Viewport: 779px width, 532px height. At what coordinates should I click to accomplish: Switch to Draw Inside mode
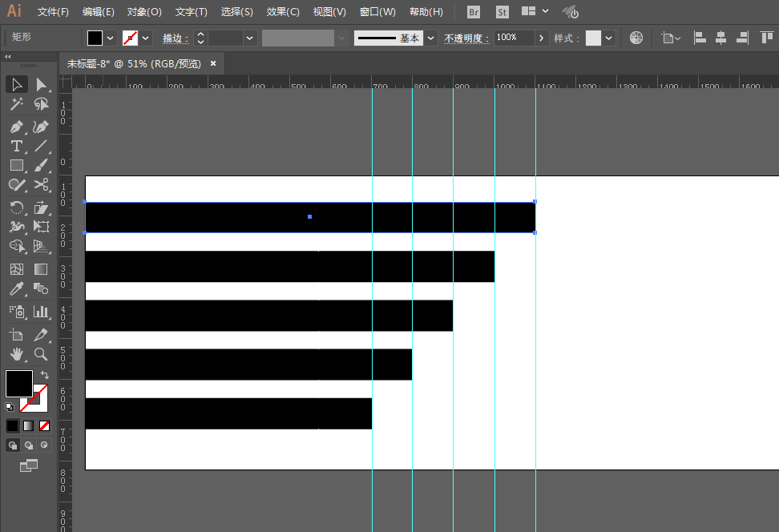click(44, 445)
